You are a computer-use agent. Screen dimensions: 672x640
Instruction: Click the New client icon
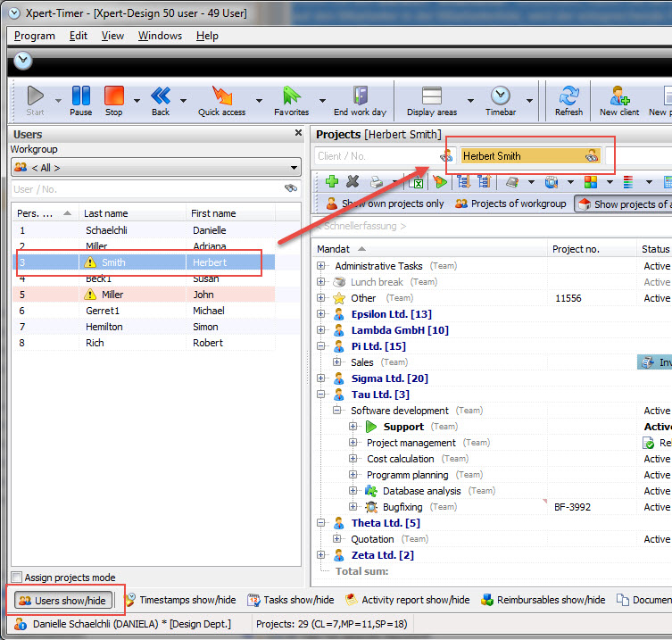point(618,96)
